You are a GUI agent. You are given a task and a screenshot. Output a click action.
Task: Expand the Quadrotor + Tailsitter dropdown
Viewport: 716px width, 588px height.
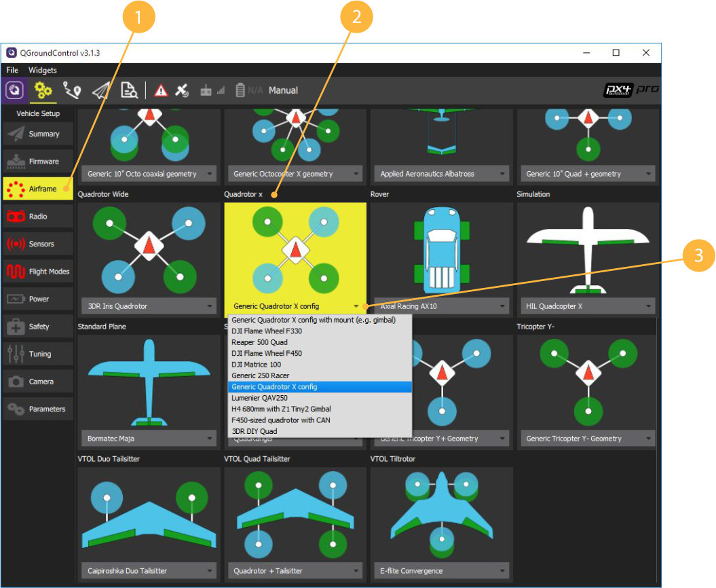295,570
